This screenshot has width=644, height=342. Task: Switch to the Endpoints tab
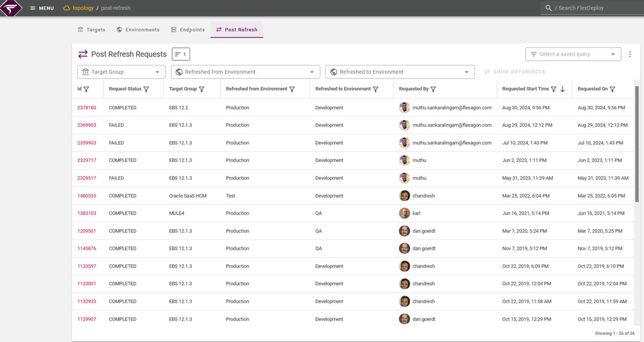tap(188, 30)
